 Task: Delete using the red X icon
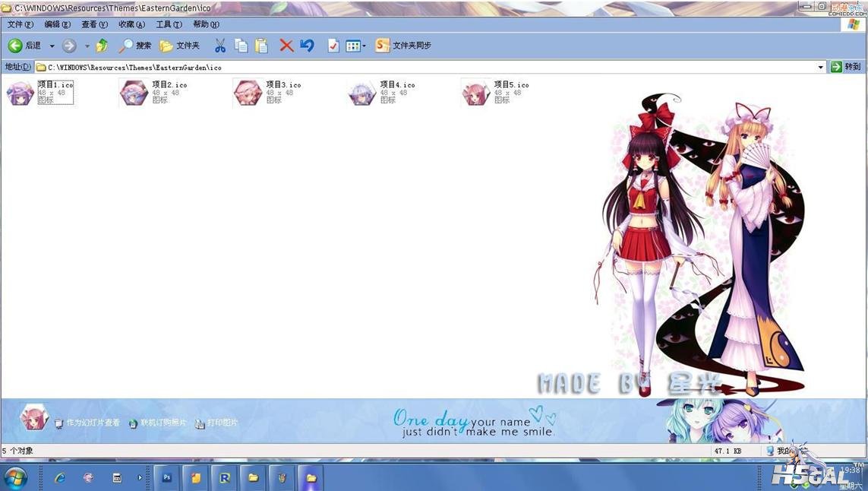tap(286, 46)
